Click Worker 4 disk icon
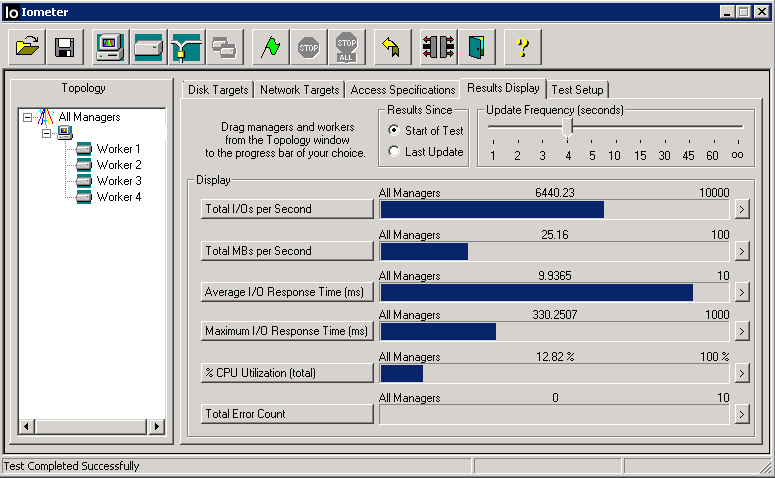This screenshot has width=775, height=478. coord(84,197)
